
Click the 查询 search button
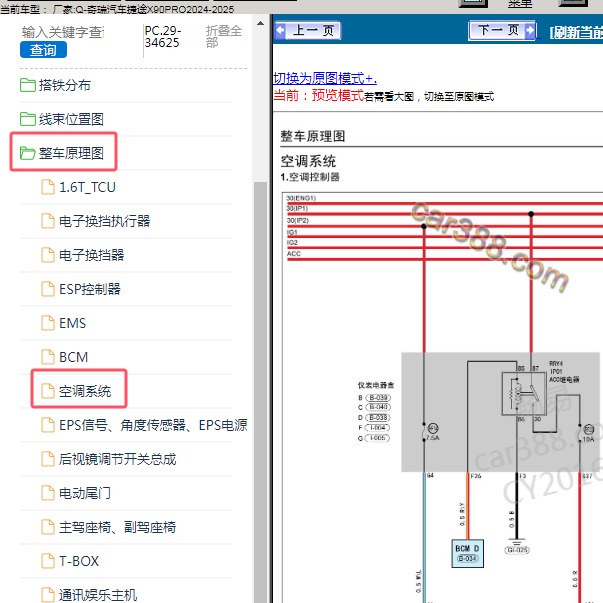(x=43, y=50)
